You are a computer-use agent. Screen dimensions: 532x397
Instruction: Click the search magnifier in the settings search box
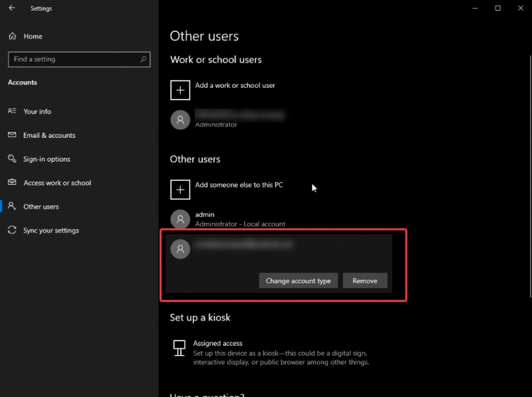click(x=144, y=59)
